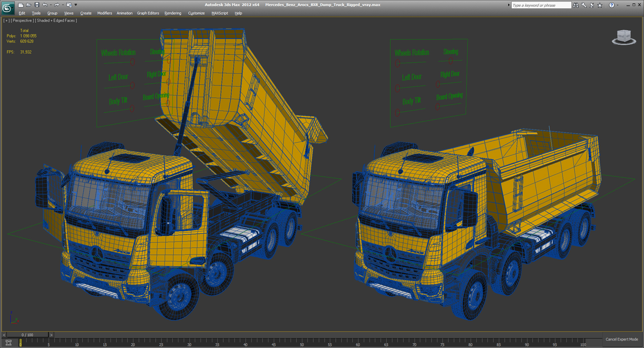Click frame 100 on the timeline track
This screenshot has height=348, width=644.
point(584,343)
